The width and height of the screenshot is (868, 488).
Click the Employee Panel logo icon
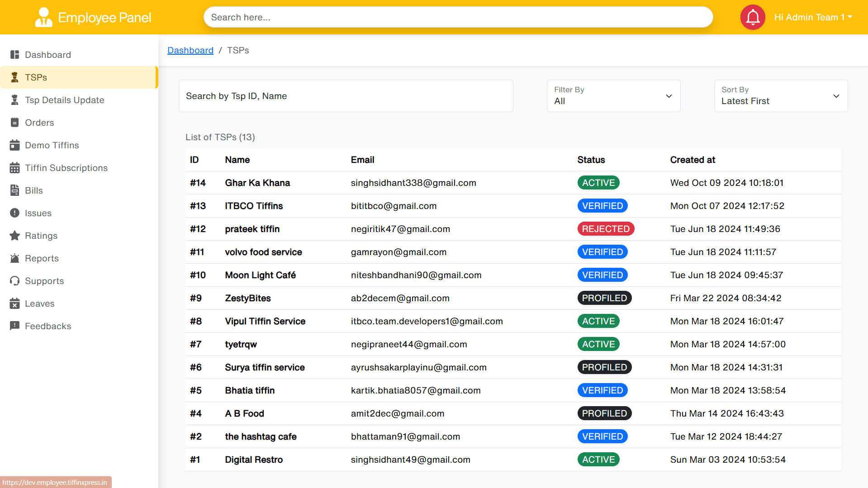(x=43, y=17)
